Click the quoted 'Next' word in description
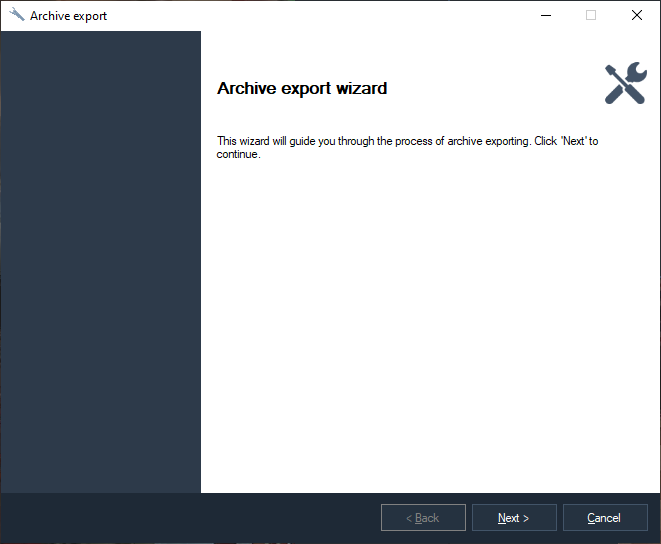 pyautogui.click(x=573, y=141)
